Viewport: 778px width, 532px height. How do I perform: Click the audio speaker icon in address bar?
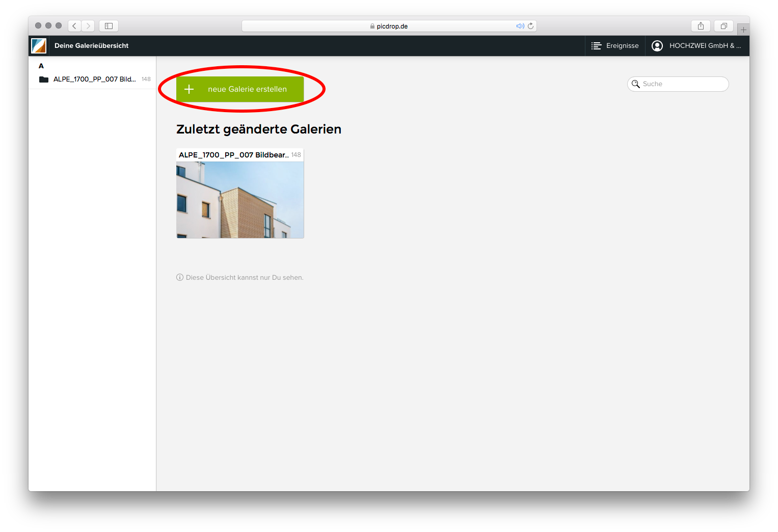(520, 26)
